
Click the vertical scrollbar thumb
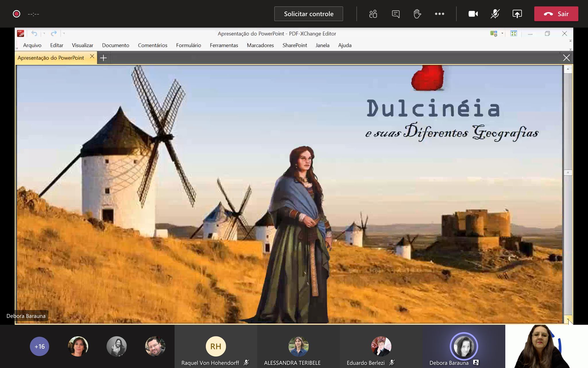(568, 172)
